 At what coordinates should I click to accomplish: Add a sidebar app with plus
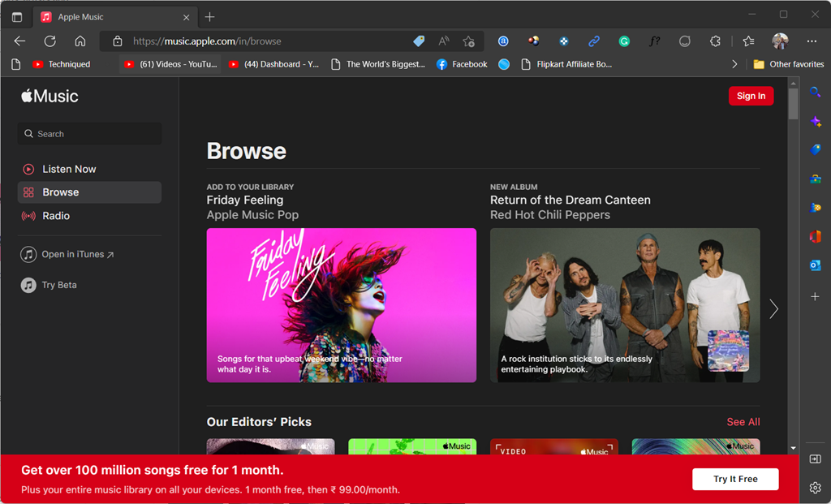pos(815,296)
